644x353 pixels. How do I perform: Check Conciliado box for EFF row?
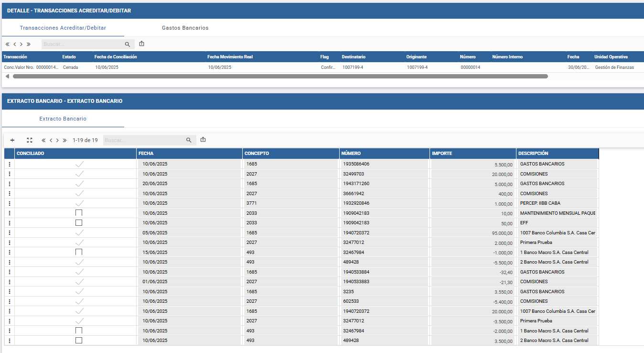pos(79,223)
